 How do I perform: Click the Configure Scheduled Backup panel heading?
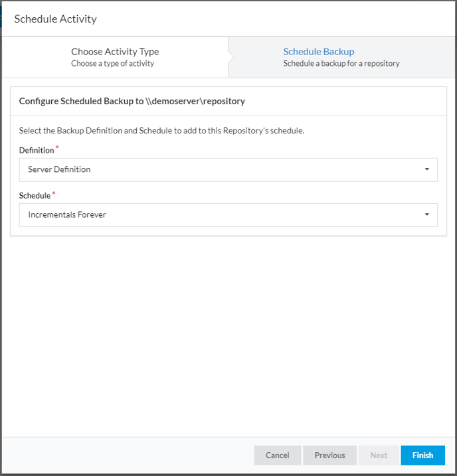132,101
